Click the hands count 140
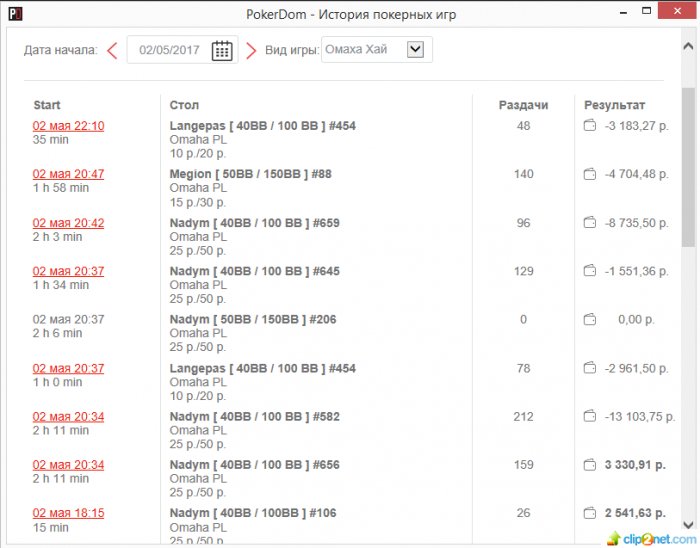The width and height of the screenshot is (700, 548). coord(524,174)
